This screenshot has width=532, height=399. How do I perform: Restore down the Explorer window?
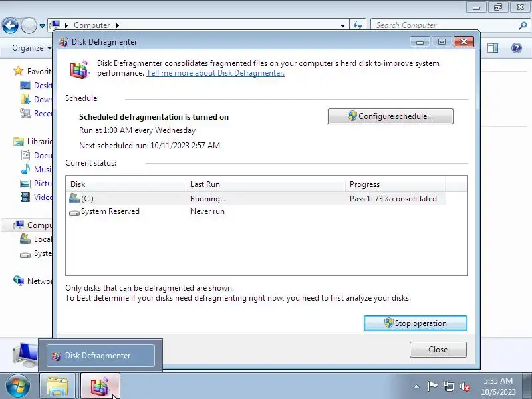(x=497, y=7)
